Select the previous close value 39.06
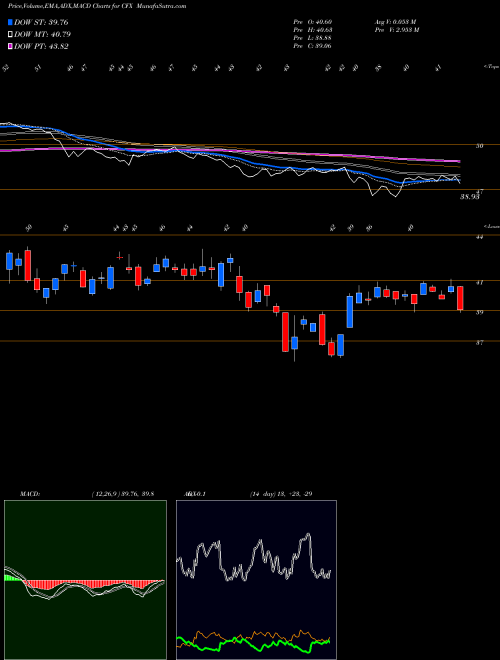Screen dimensions: 500x660 pyautogui.click(x=323, y=45)
